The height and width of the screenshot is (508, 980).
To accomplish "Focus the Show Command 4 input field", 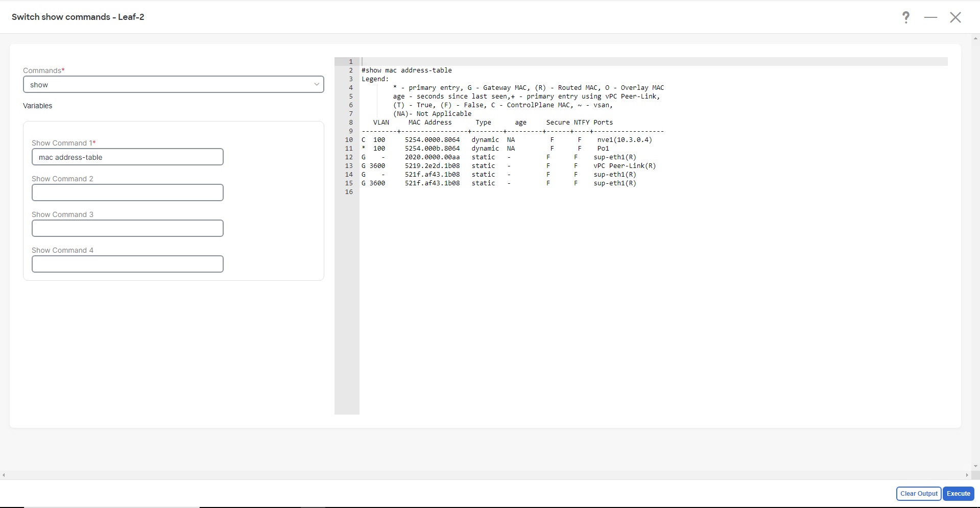I will click(x=128, y=264).
